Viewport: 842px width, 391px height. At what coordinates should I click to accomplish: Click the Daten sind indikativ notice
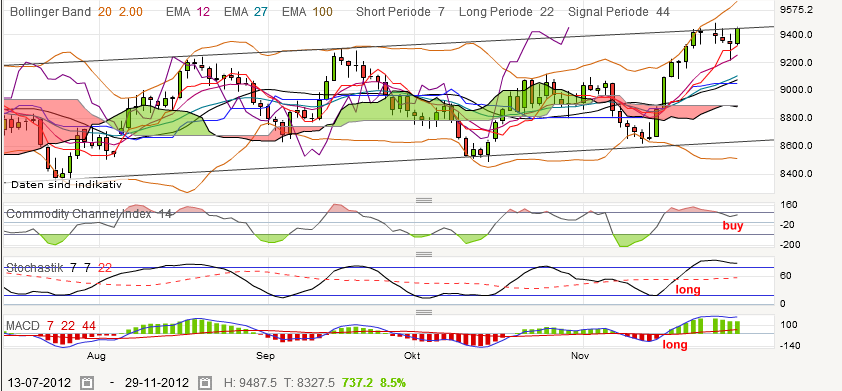tap(67, 185)
